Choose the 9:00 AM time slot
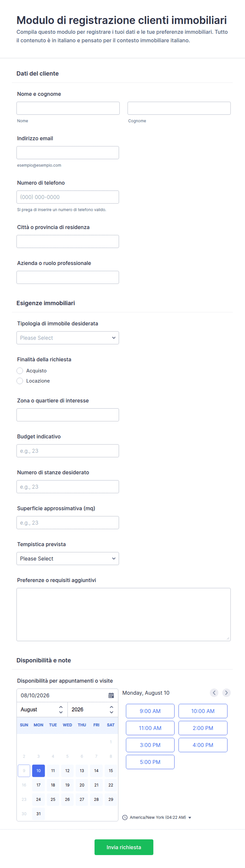245x868 pixels. pyautogui.click(x=150, y=711)
